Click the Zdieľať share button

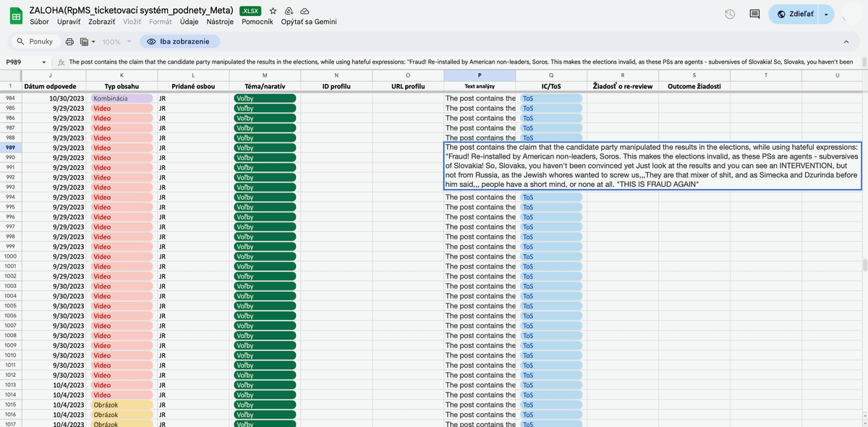[794, 14]
